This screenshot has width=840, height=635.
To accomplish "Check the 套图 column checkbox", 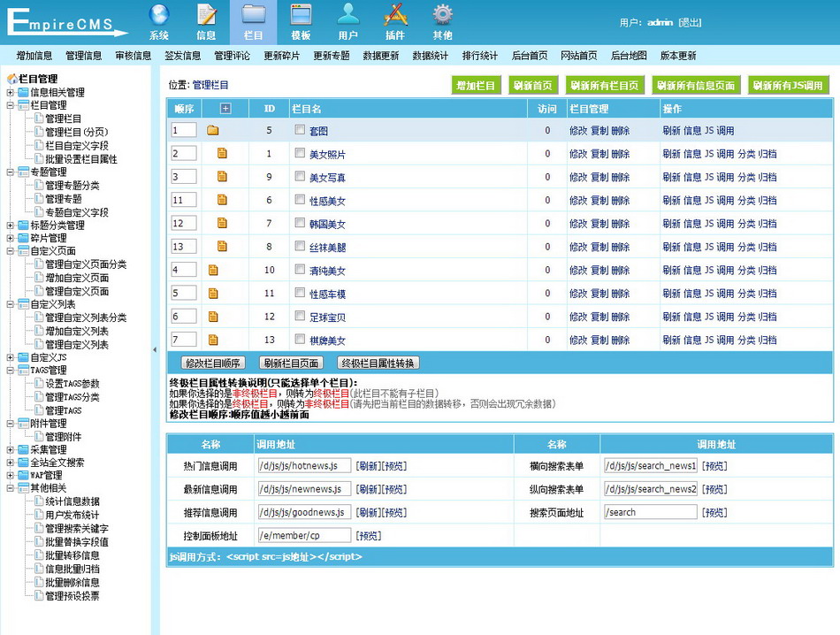I will [300, 130].
